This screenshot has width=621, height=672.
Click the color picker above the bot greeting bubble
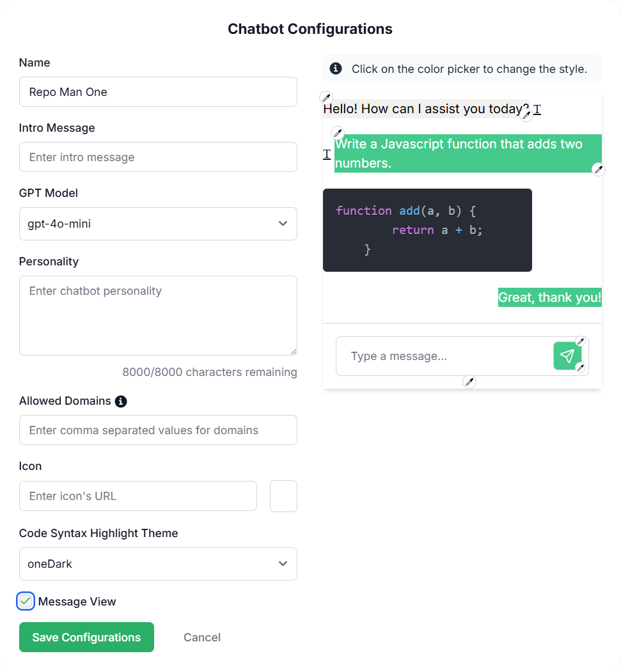click(327, 97)
